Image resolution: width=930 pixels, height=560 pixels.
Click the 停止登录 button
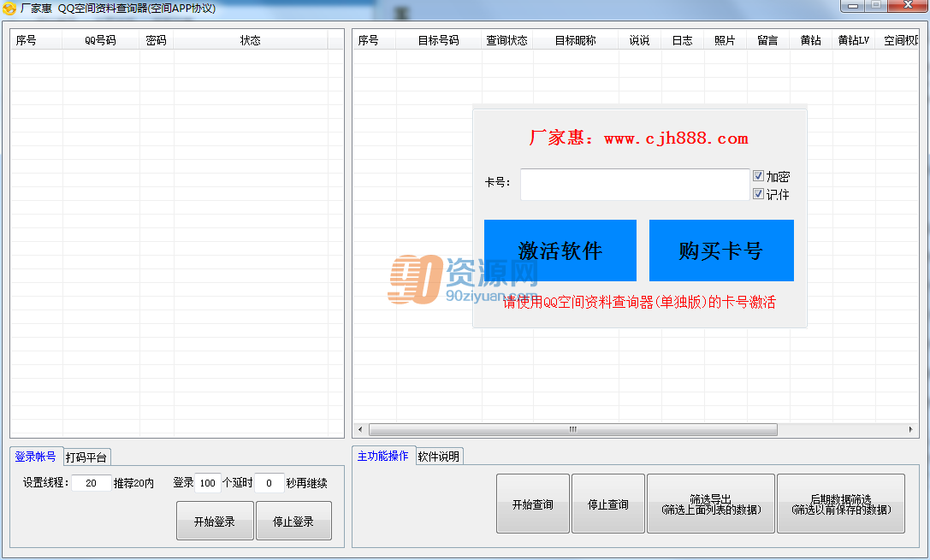[293, 521]
